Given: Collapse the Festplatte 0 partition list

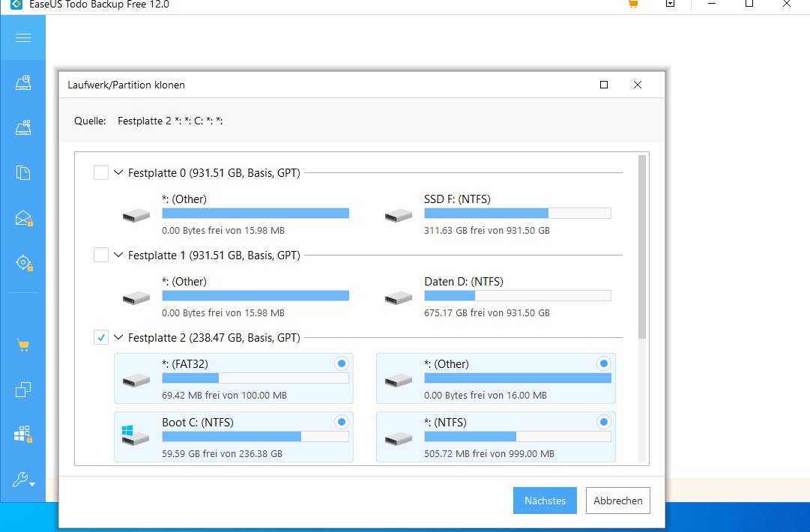Looking at the screenshot, I should coord(118,173).
